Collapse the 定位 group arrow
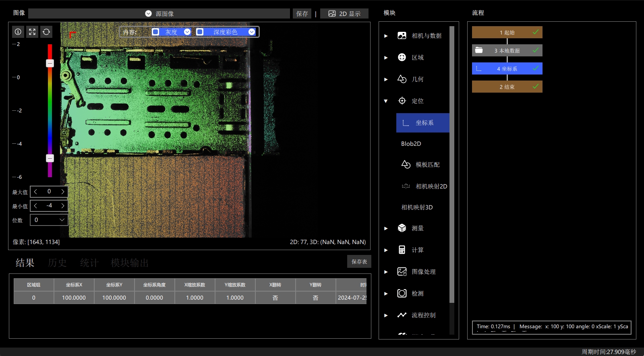 point(386,101)
